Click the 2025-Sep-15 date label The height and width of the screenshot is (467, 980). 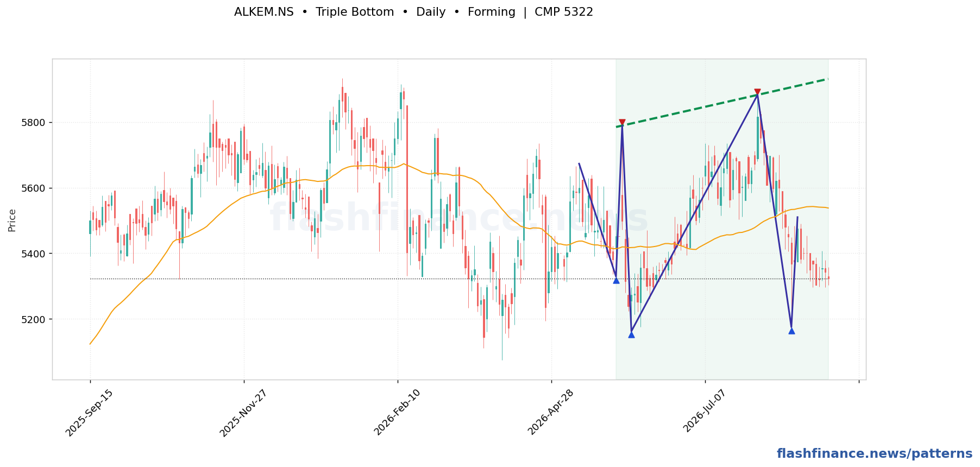coord(90,413)
